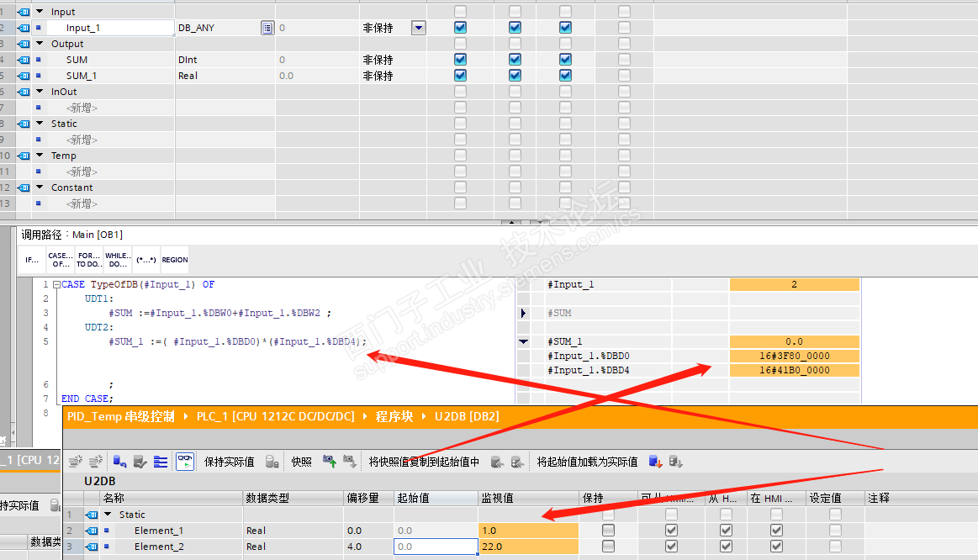Enable 保持 checkbox for Element_1
Image resolution: width=978 pixels, height=560 pixels.
pyautogui.click(x=608, y=530)
